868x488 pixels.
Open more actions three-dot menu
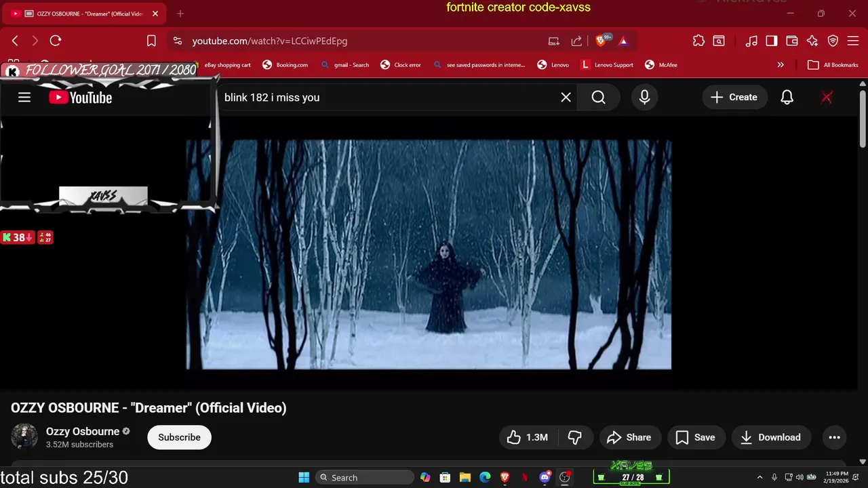(834, 437)
